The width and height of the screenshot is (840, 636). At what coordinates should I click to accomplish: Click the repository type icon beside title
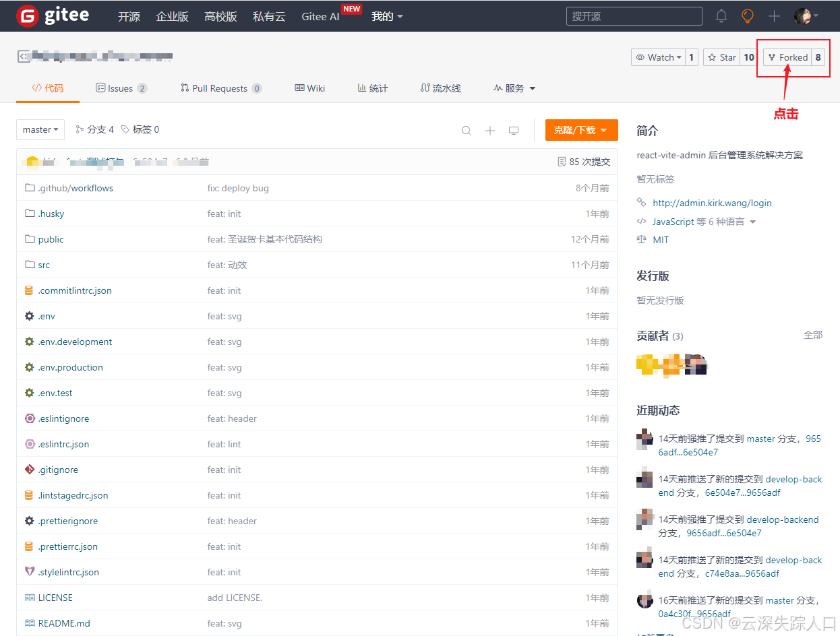coord(24,57)
